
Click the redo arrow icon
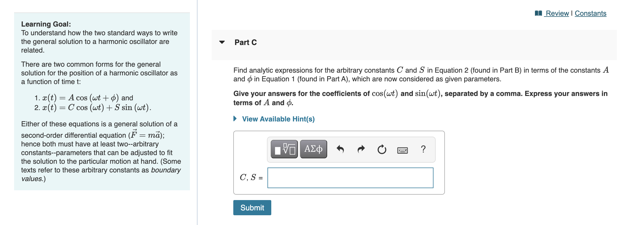[x=361, y=149]
